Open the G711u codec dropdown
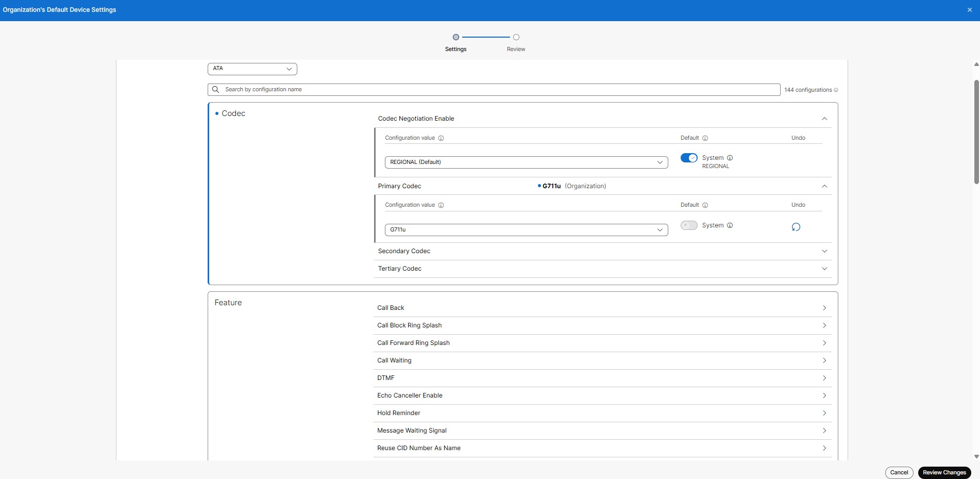Screen dimensions: 980x479 526,230
